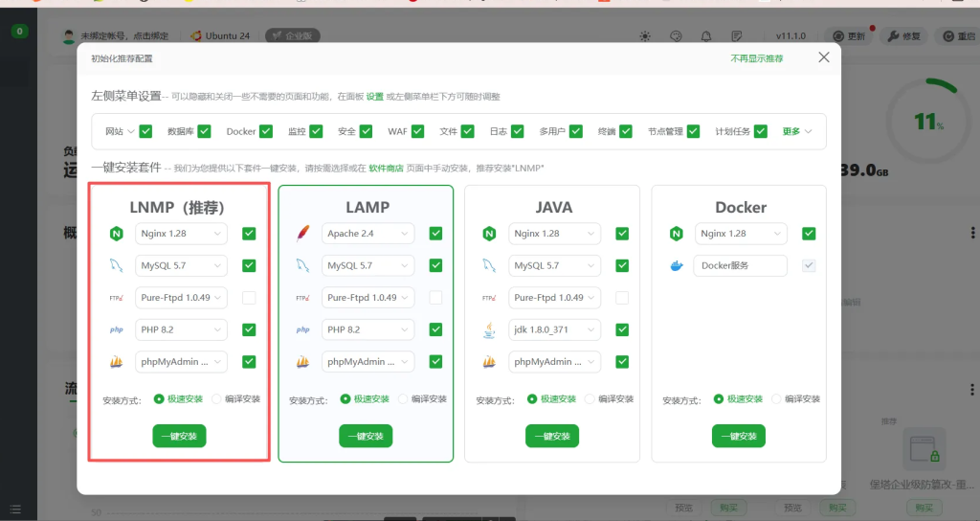Enable Pure-Ftpd checkbox in LNMP panel
This screenshot has width=980, height=521.
[x=249, y=298]
